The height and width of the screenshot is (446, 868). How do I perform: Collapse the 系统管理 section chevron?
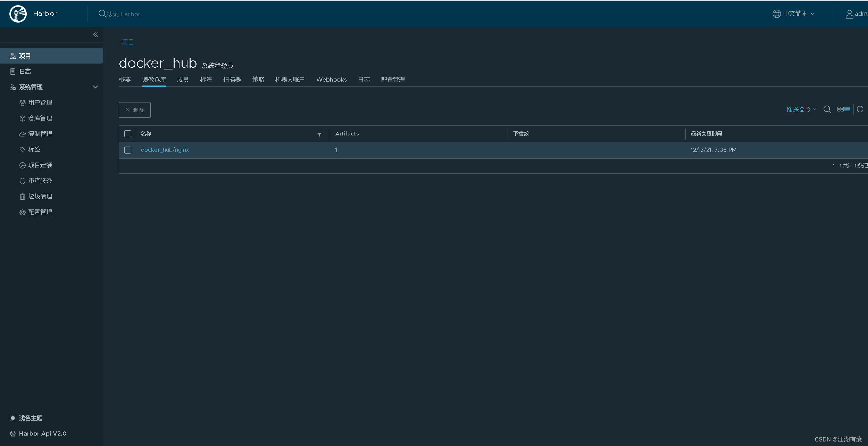click(95, 87)
